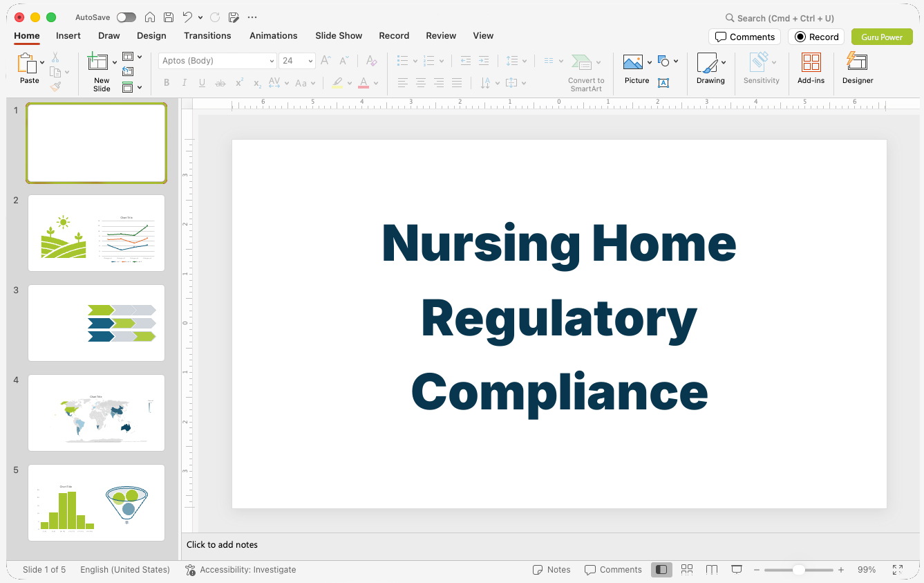The image size is (924, 583).
Task: Open the Design tab
Action: pos(151,35)
